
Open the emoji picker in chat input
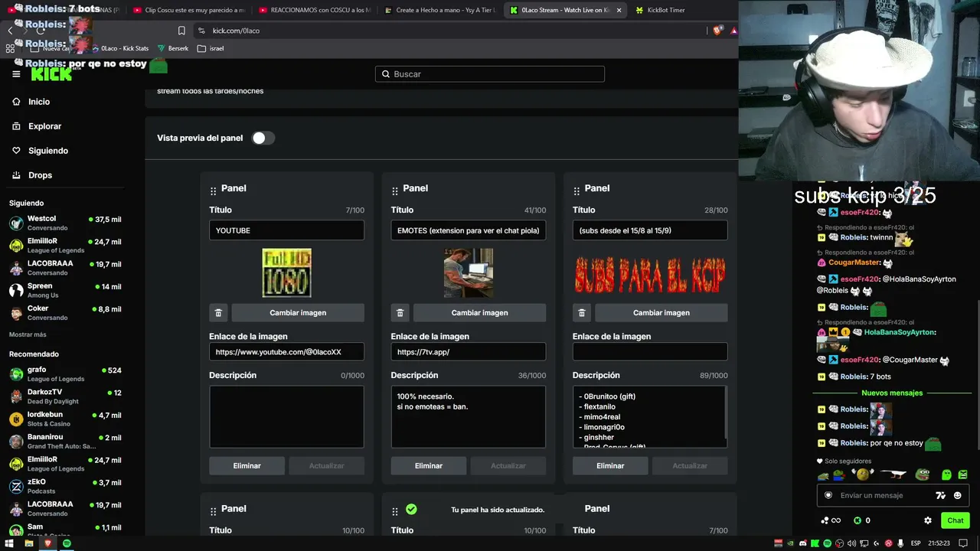pos(957,495)
